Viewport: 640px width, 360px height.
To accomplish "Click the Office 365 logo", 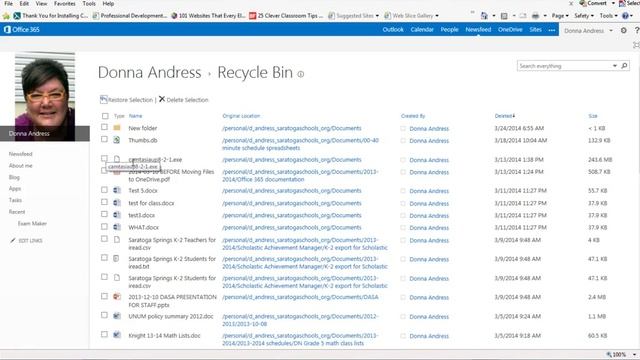I will tap(22, 29).
